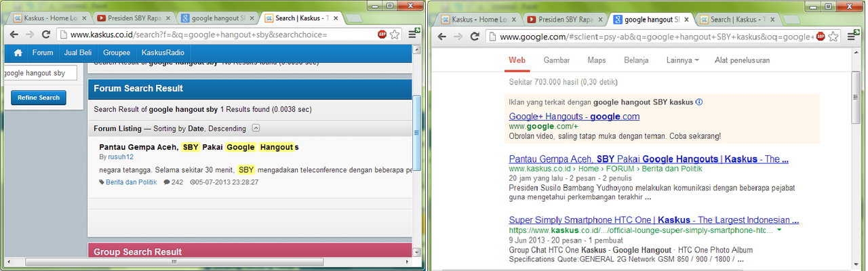Bookmark the Google results page with star icon

(x=832, y=36)
